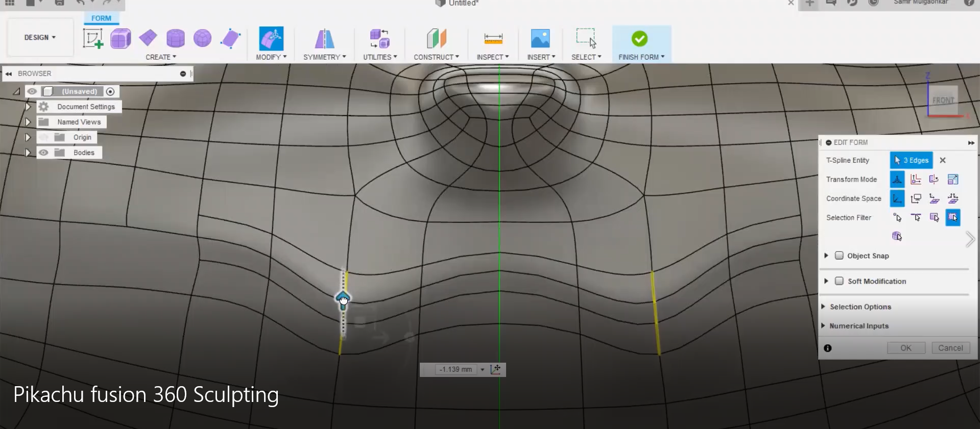Viewport: 980px width, 429px height.
Task: Set Coordinate Space to View
Action: click(x=916, y=198)
